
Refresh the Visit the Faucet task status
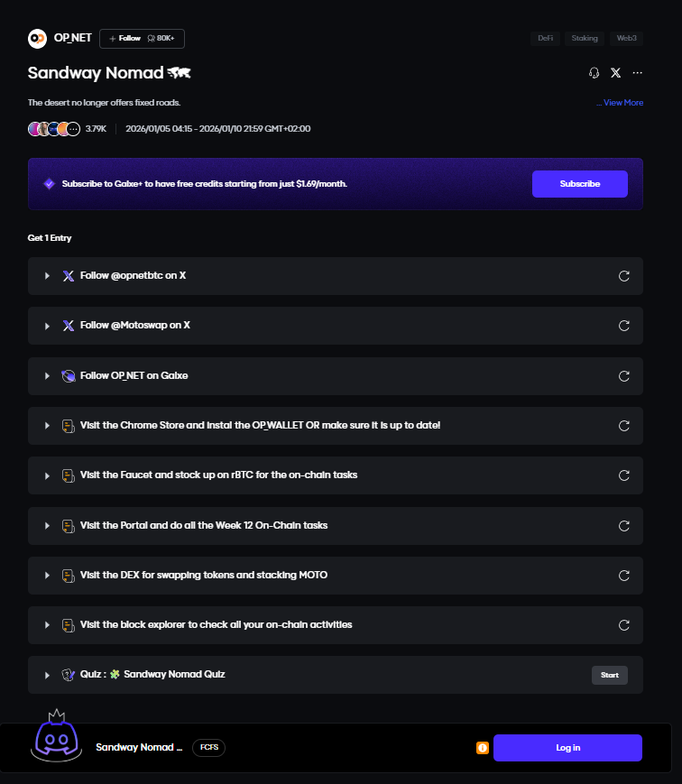point(623,475)
